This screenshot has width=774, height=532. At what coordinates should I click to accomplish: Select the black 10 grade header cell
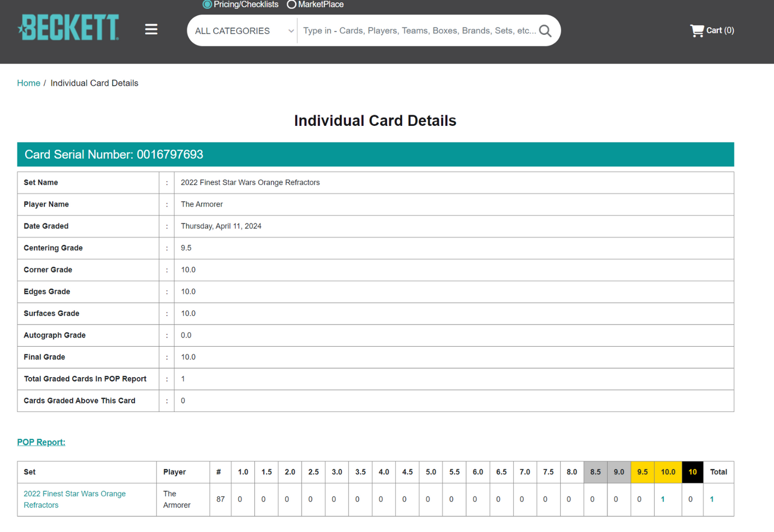693,472
